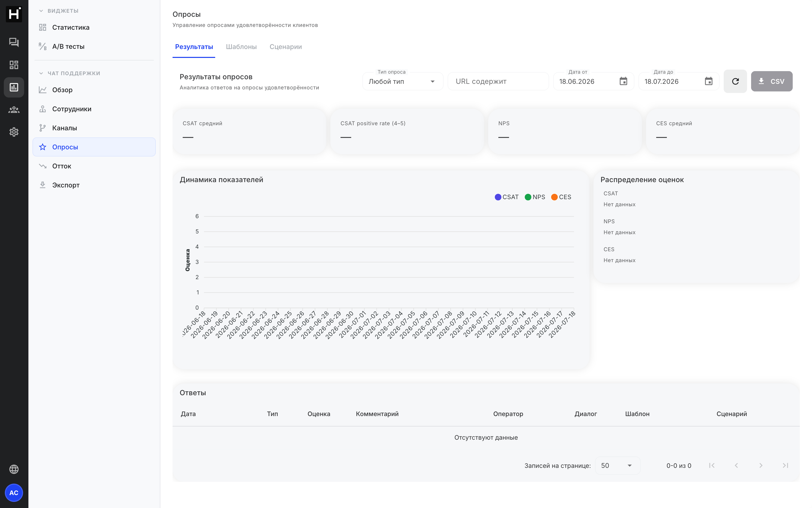Click the Статистика grid icon
The width and height of the screenshot is (812, 508).
[x=43, y=27]
